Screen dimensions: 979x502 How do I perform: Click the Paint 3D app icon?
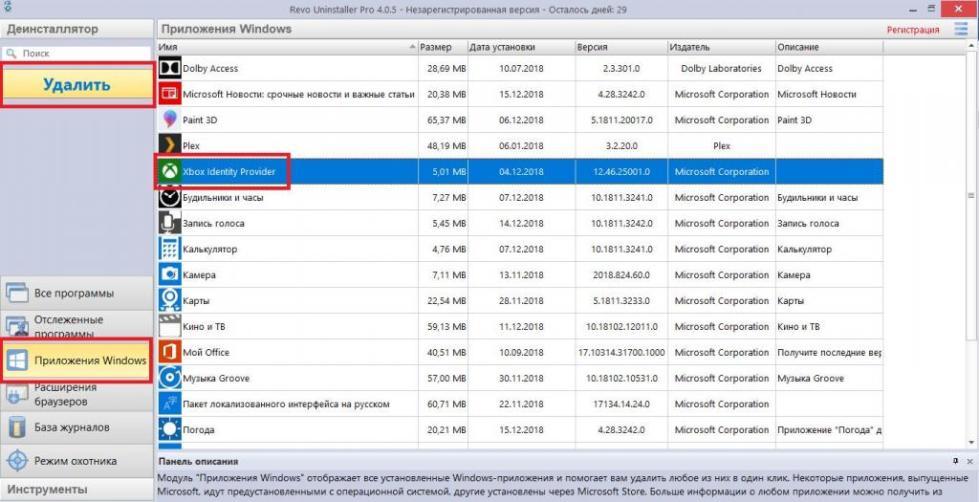169,120
